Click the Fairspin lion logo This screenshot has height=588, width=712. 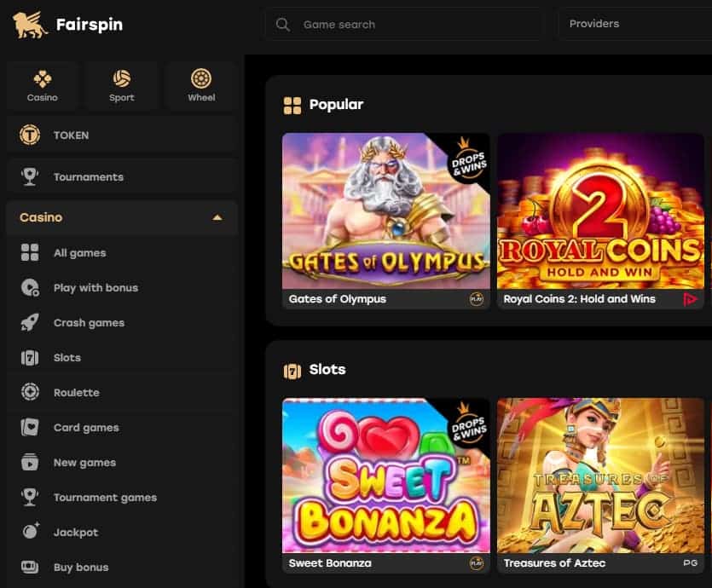30,25
